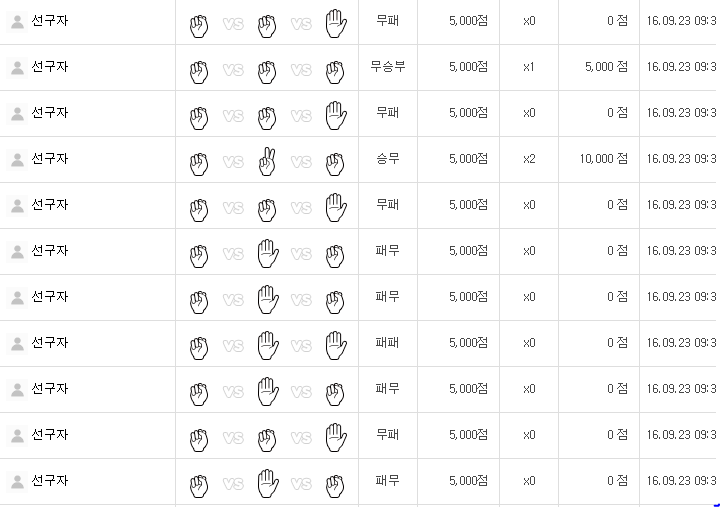
Task: Select the paper hand icon in the bottom row
Action: click(268, 483)
